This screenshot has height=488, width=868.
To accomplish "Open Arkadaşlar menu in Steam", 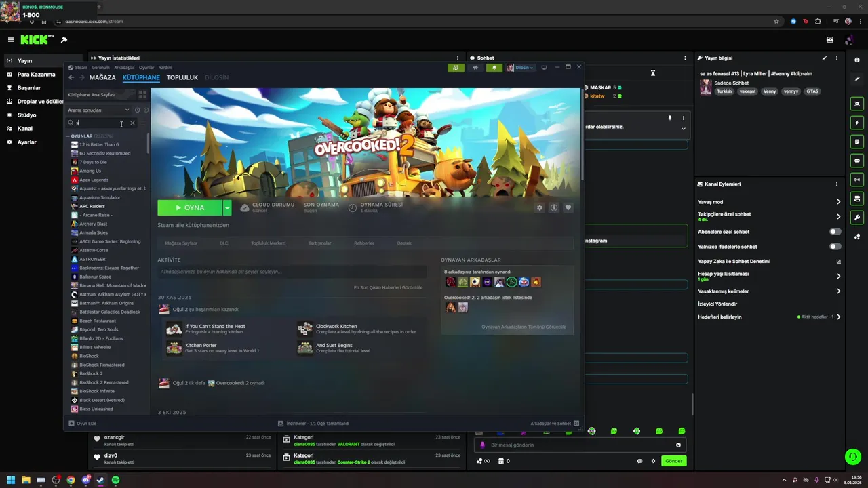I will (x=124, y=68).
